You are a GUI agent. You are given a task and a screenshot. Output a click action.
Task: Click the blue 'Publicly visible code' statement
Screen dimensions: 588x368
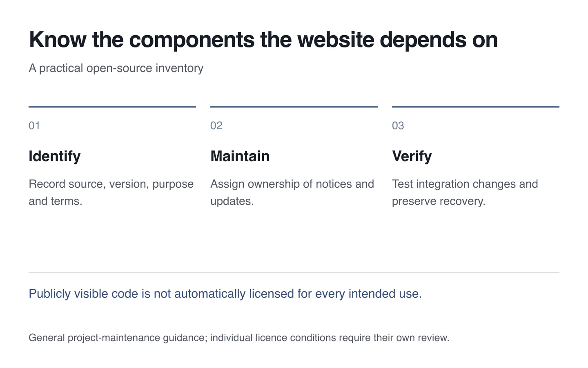tap(225, 294)
